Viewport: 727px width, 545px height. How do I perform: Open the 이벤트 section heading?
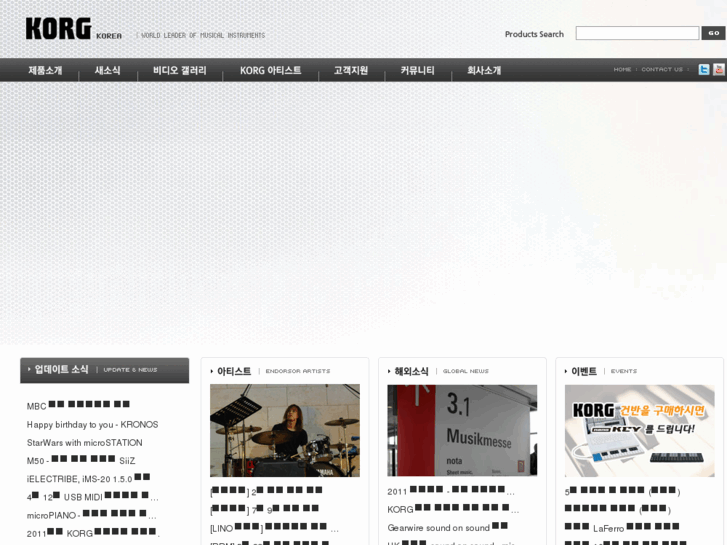(583, 371)
